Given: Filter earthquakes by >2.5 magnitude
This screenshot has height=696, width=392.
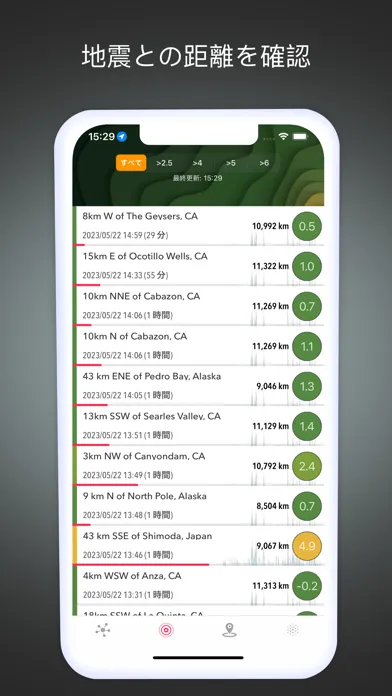Looking at the screenshot, I should tap(164, 163).
